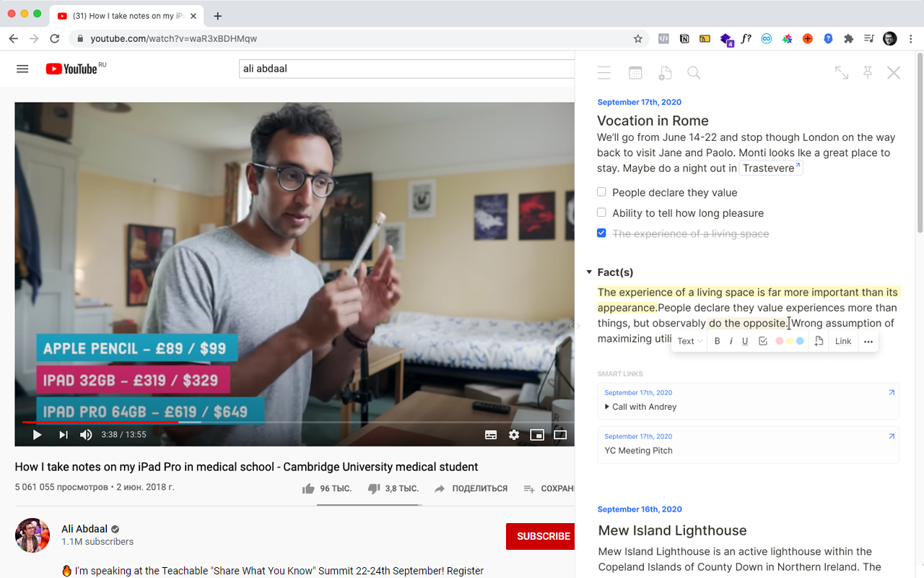Screen dimensions: 924x578
Task: Open search in the notes panel
Action: coord(694,72)
